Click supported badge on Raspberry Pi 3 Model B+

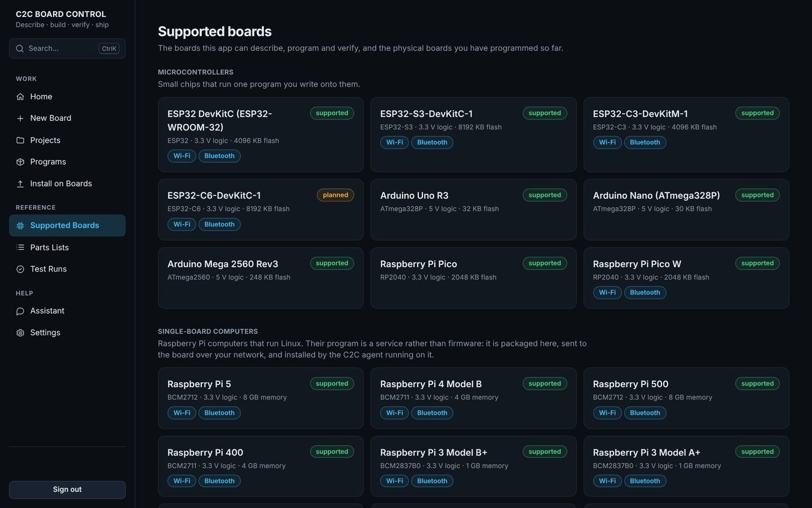pos(545,452)
